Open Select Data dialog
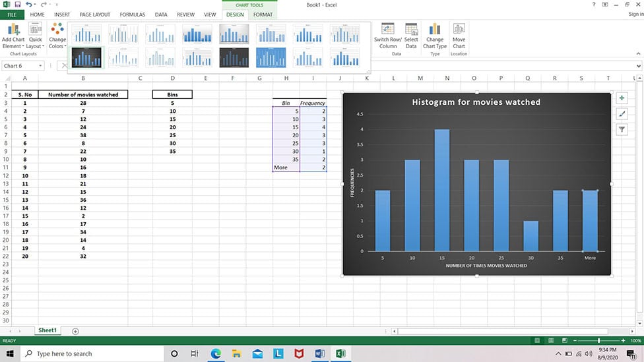This screenshot has width=644, height=362. 411,36
